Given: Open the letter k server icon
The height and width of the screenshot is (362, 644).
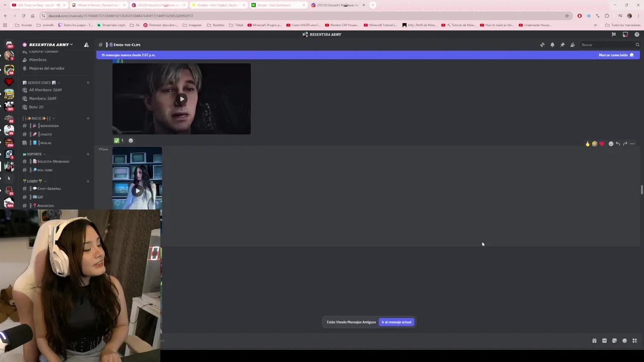Looking at the screenshot, I should tap(9, 178).
